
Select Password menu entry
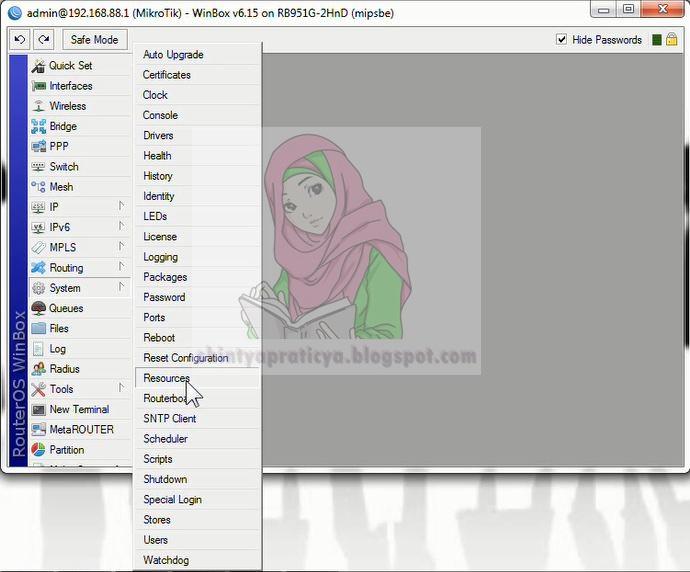tap(197, 297)
